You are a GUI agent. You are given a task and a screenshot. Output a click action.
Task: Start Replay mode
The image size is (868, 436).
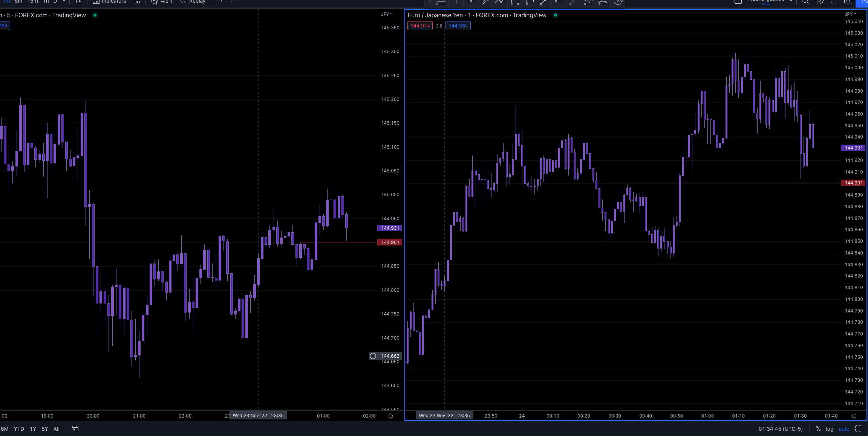coord(193,2)
